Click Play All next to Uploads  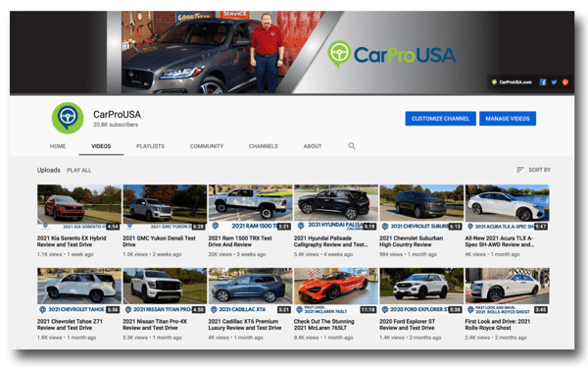point(79,170)
